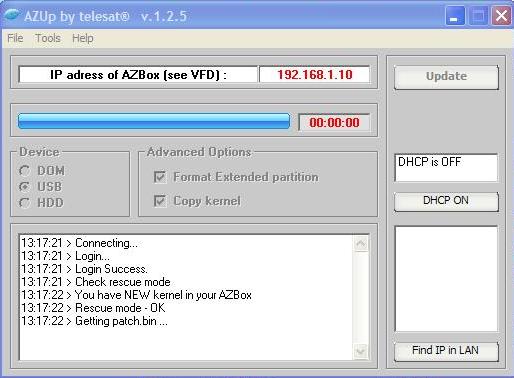The width and height of the screenshot is (514, 378).
Task: Click the 00:00:00 elapsed timer
Action: click(x=334, y=122)
